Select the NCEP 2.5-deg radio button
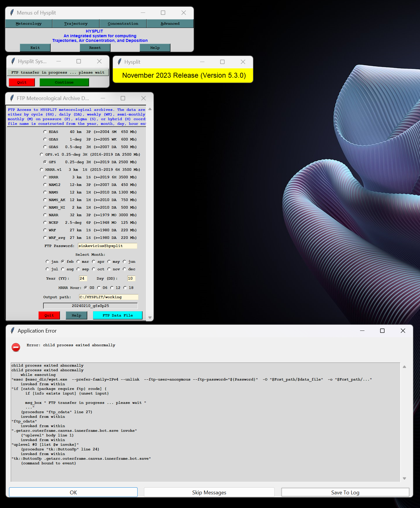Screen dimensions: 420x508 coord(45,223)
